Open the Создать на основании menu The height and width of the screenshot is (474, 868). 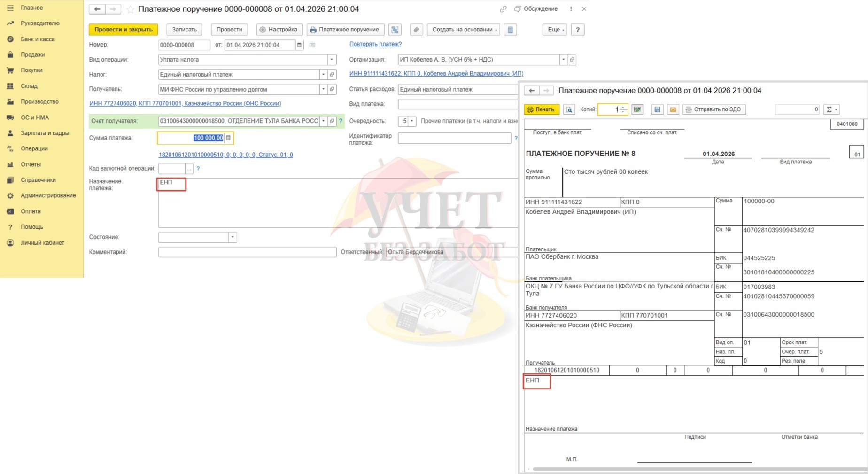click(x=464, y=30)
